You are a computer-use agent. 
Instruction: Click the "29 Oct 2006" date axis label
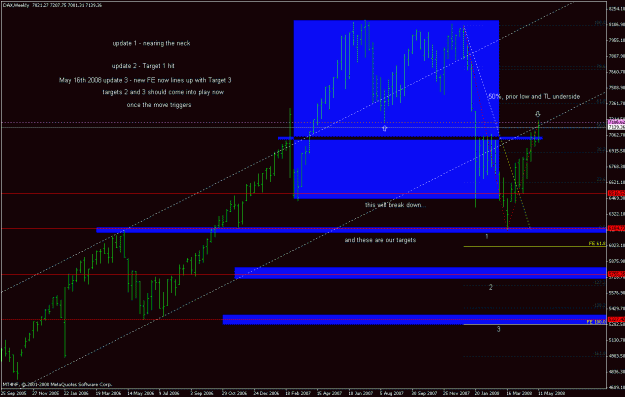234,393
